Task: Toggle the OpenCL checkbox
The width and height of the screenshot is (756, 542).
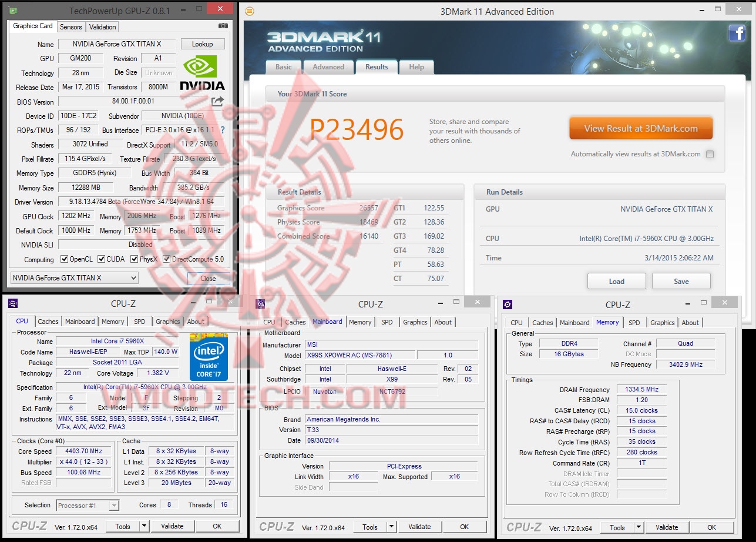Action: [x=65, y=259]
